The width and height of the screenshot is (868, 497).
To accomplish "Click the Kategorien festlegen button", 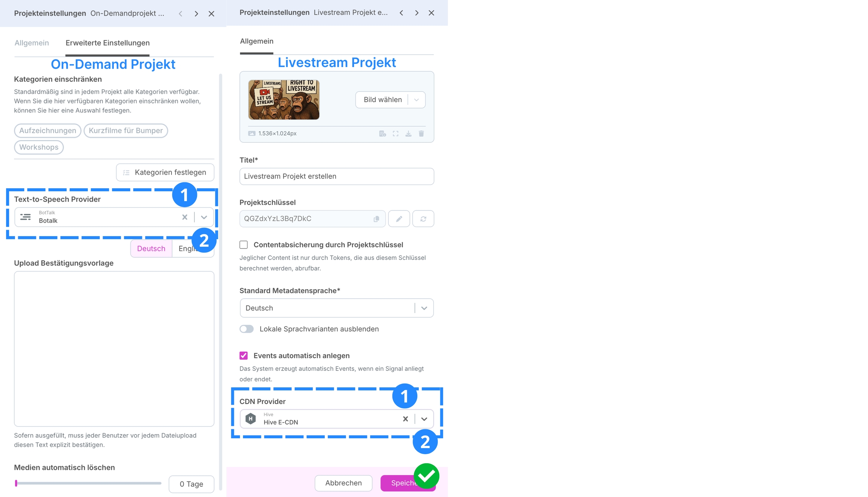I will click(x=165, y=172).
